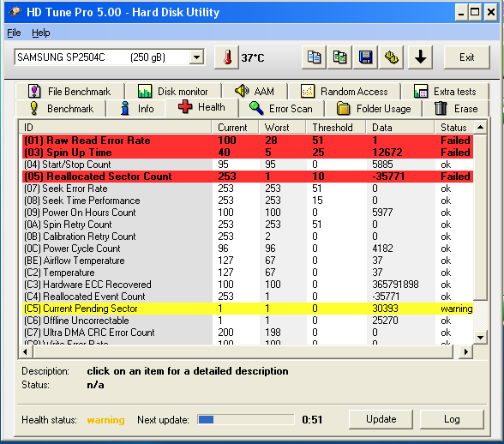Screen dimensions: 504x444
Task: Open the File menu
Action: click(x=14, y=33)
